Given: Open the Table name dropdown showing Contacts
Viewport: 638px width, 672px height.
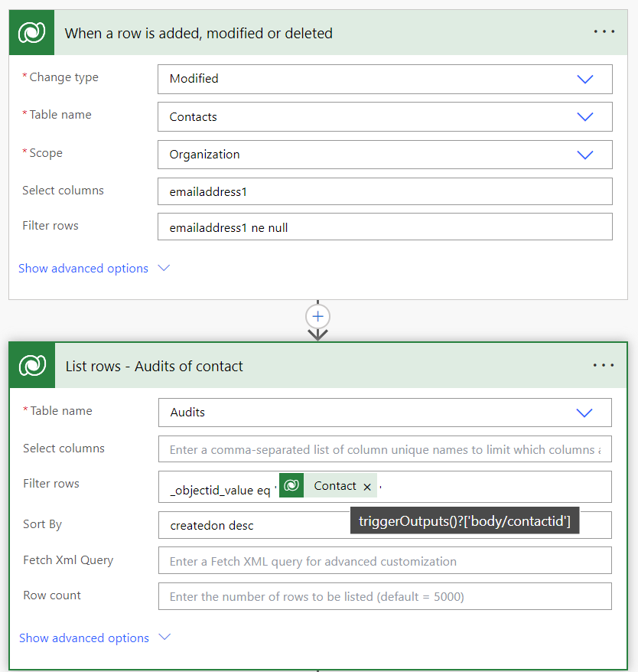Looking at the screenshot, I should coord(585,117).
